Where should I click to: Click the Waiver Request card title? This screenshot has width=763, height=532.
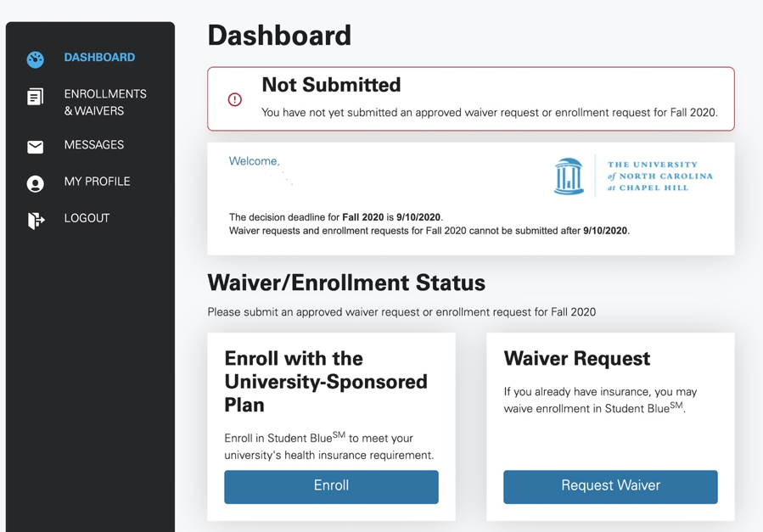pyautogui.click(x=576, y=358)
